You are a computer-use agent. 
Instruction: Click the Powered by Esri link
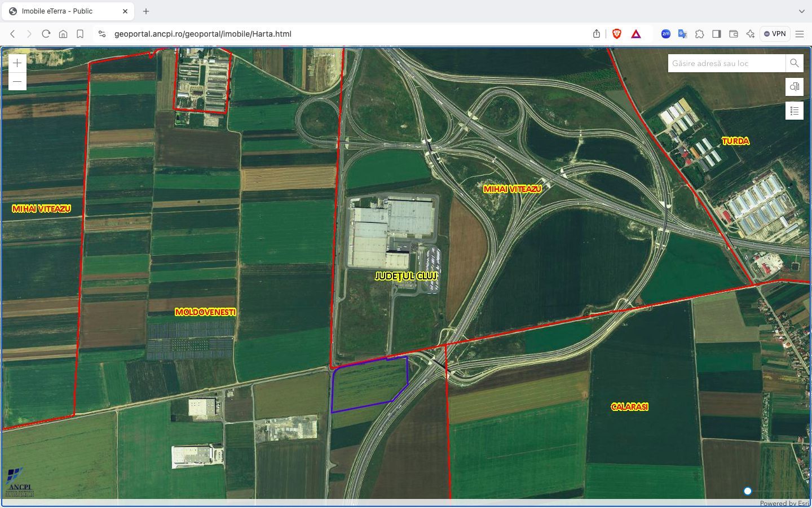tap(784, 503)
